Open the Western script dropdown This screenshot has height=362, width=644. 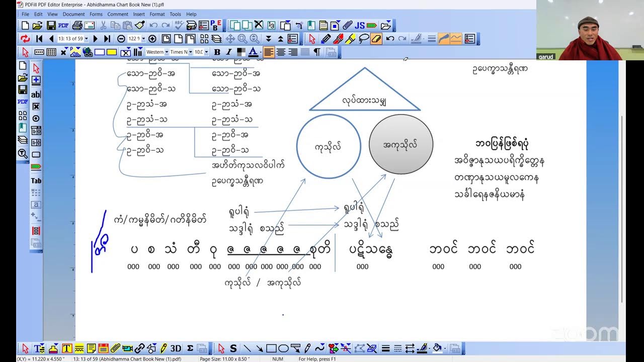(x=166, y=52)
